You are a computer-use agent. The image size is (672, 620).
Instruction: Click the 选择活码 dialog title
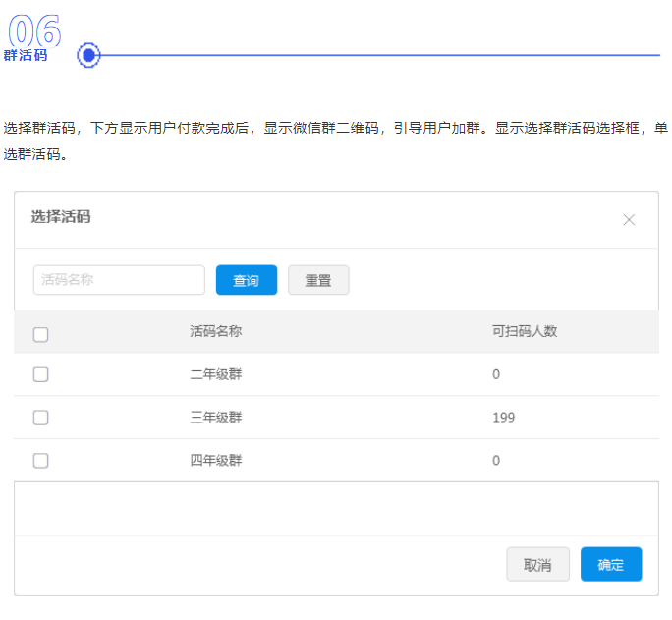pos(61,217)
